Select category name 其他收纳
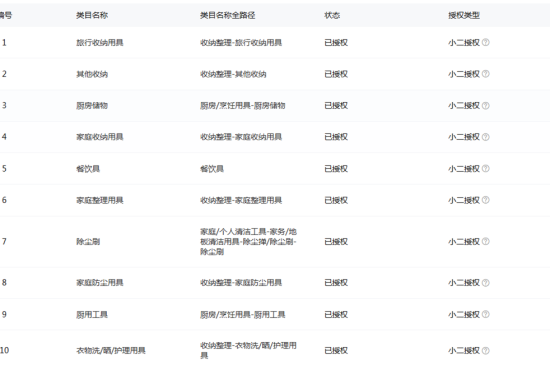Image resolution: width=550 pixels, height=365 pixels. coord(92,74)
